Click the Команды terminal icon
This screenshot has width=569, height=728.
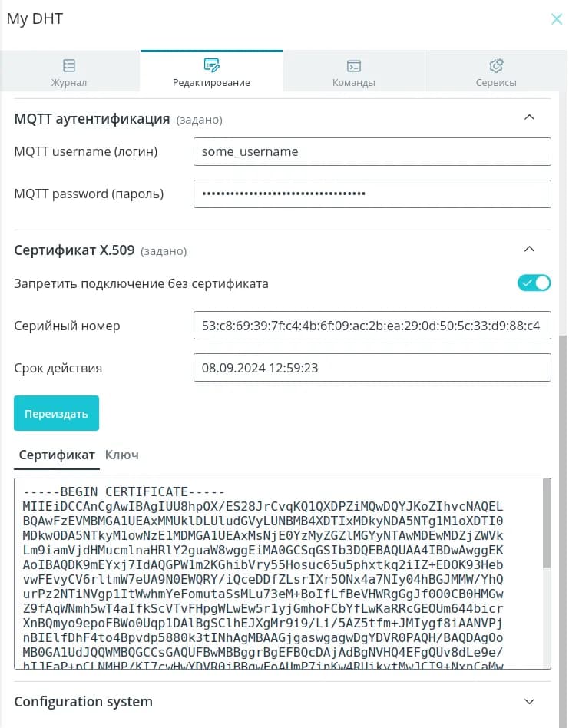[x=353, y=65]
